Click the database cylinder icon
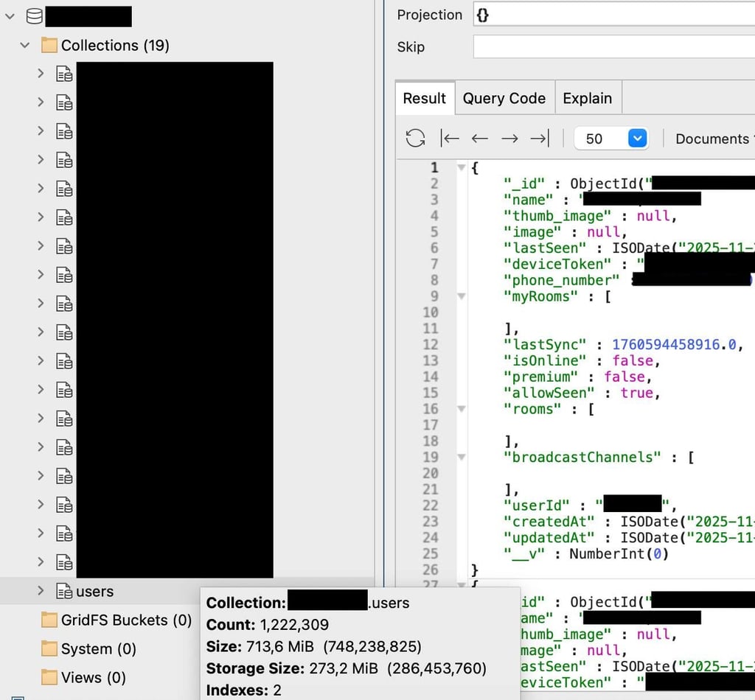This screenshot has height=700, width=755. coord(34,16)
